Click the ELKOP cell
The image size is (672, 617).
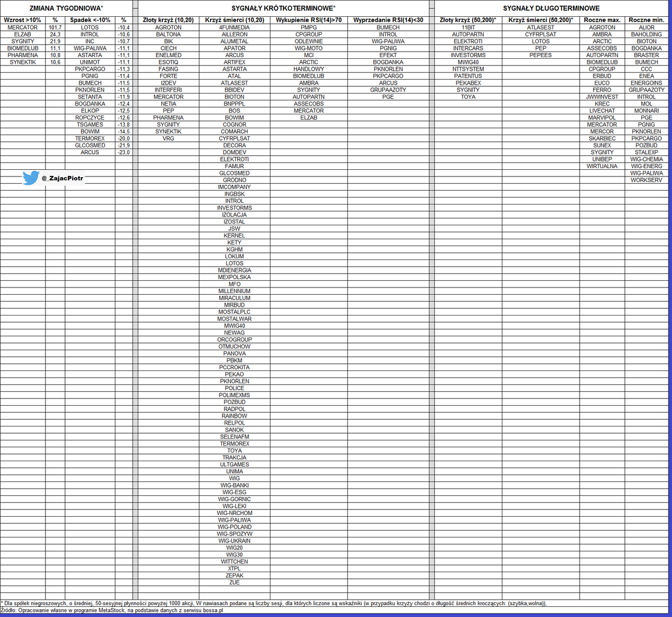pyautogui.click(x=90, y=111)
